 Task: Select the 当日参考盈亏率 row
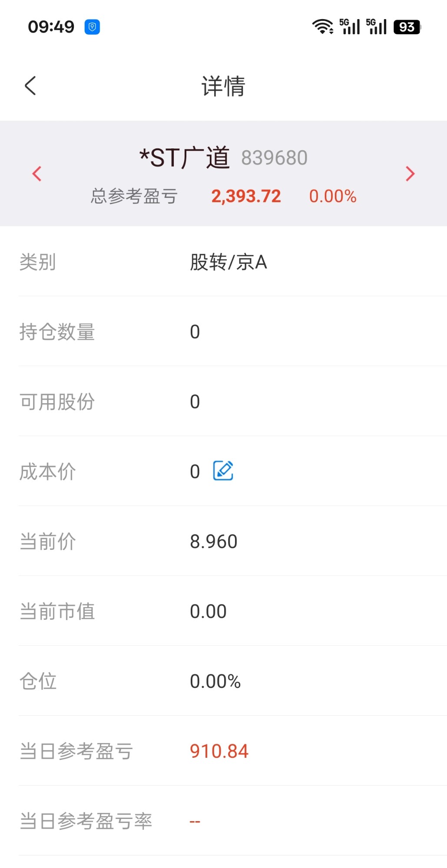click(223, 821)
